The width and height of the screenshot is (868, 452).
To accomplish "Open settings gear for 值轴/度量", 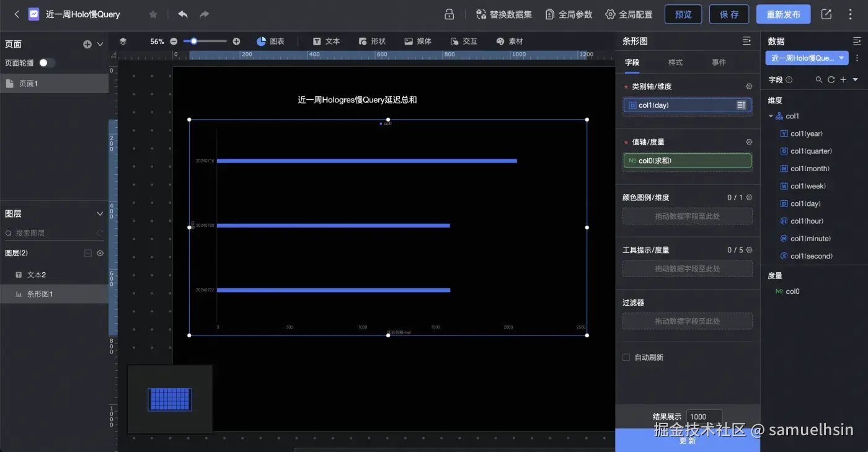I will click(x=749, y=142).
